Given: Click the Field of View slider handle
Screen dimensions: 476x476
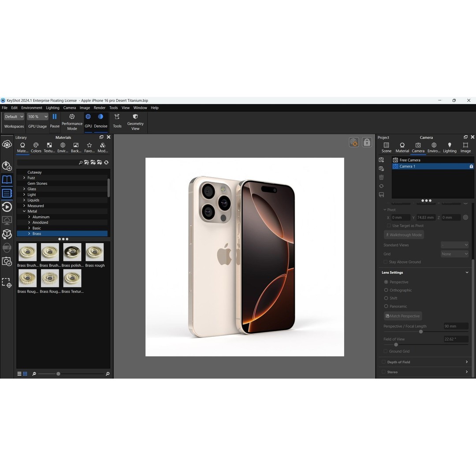Looking at the screenshot, I should (x=396, y=345).
